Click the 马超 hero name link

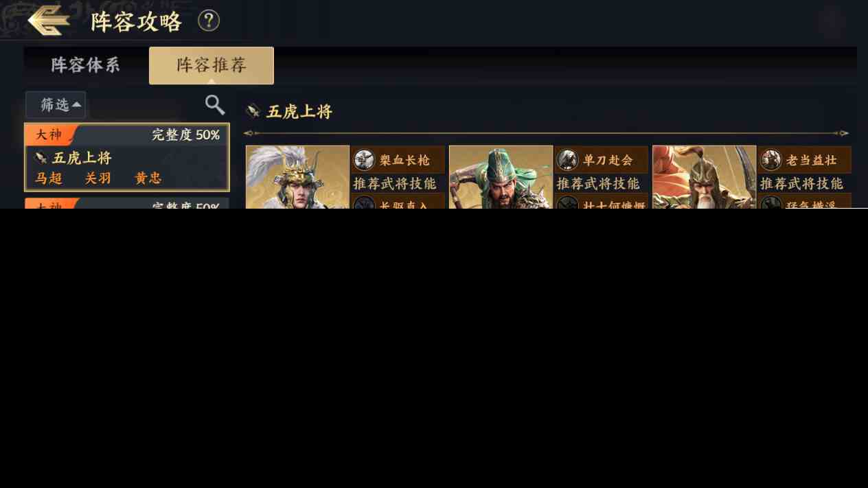49,178
